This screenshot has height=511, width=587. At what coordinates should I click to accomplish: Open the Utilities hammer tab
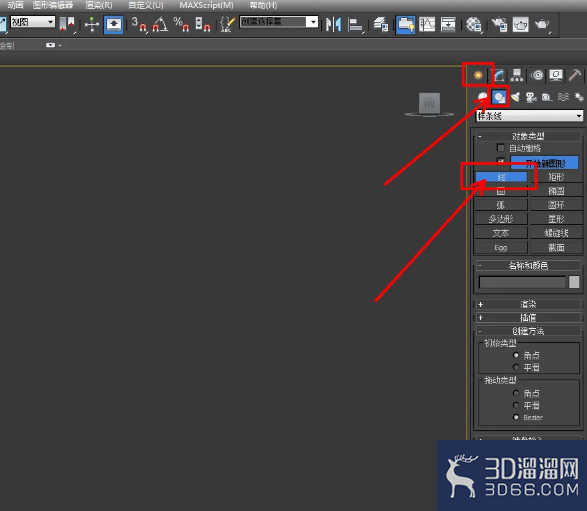point(575,75)
